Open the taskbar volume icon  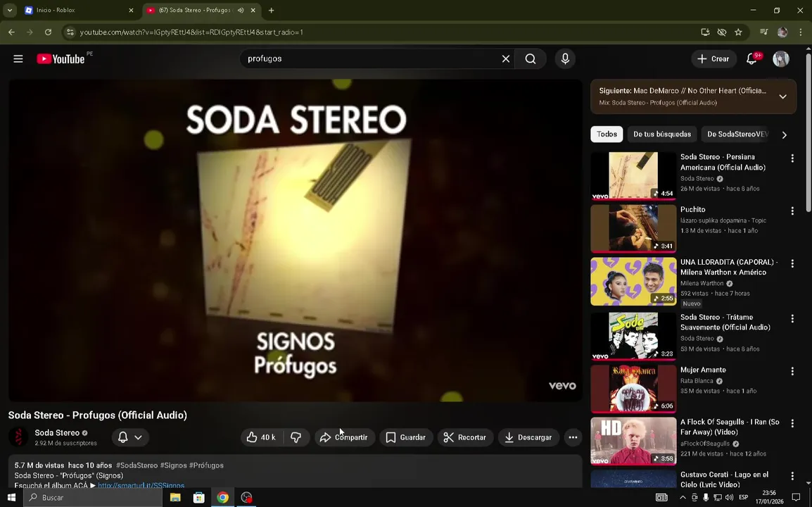coord(729,497)
